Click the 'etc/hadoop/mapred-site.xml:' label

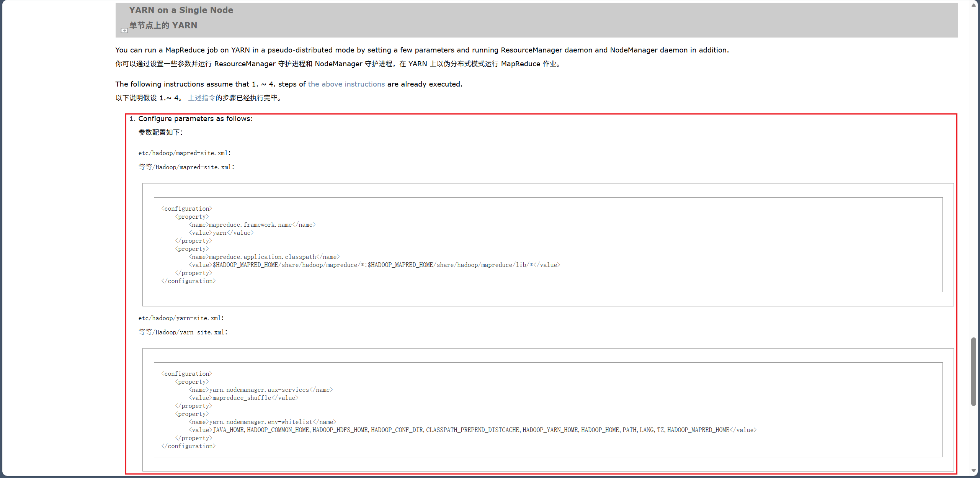pos(185,153)
